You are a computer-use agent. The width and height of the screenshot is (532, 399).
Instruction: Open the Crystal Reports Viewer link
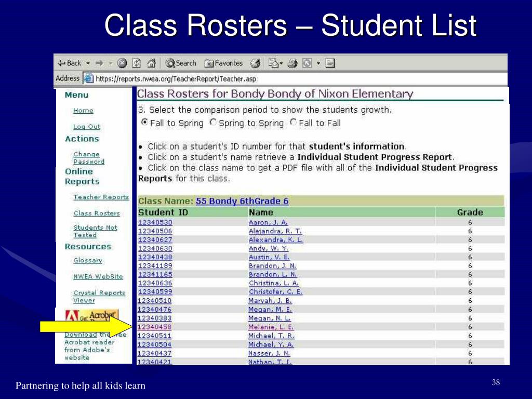point(99,297)
